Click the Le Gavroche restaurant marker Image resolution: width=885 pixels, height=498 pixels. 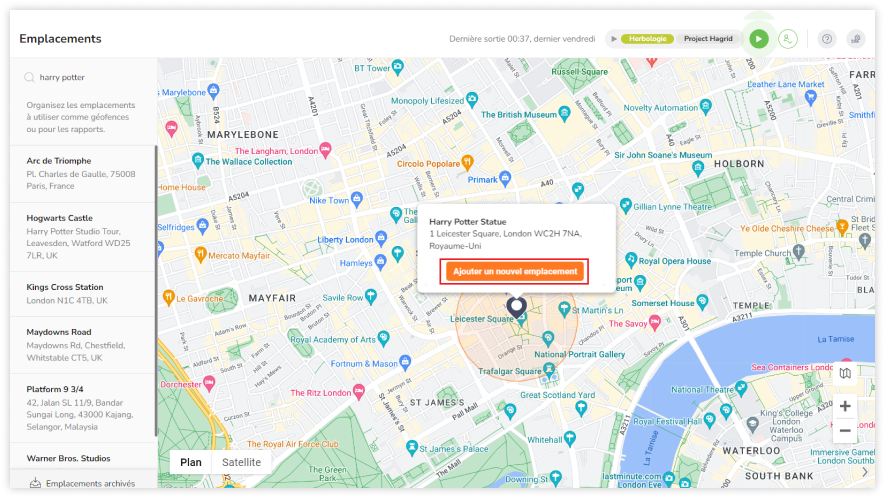pos(168,296)
